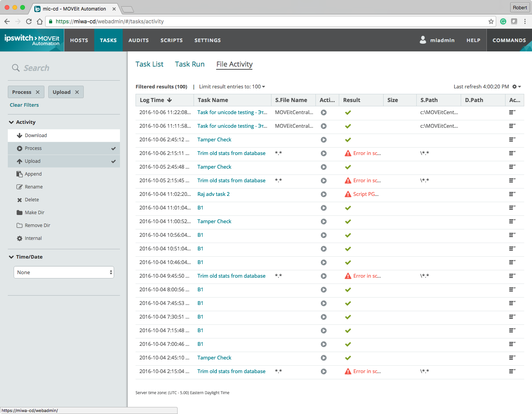This screenshot has width=532, height=414.
Task: Click the refresh settings gear icon
Action: 514,86
